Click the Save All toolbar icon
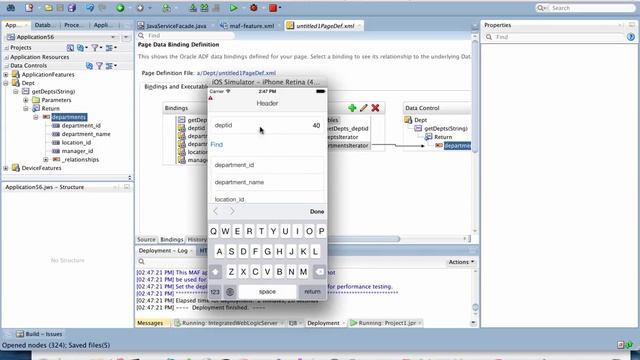This screenshot has width=640, height=360. click(x=72, y=8)
